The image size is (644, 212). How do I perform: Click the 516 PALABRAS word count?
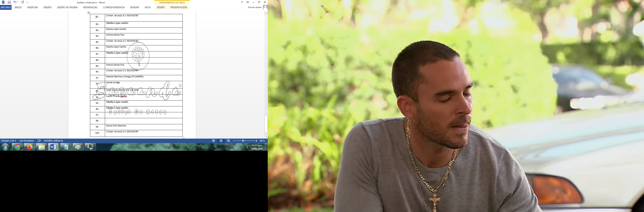[27, 141]
